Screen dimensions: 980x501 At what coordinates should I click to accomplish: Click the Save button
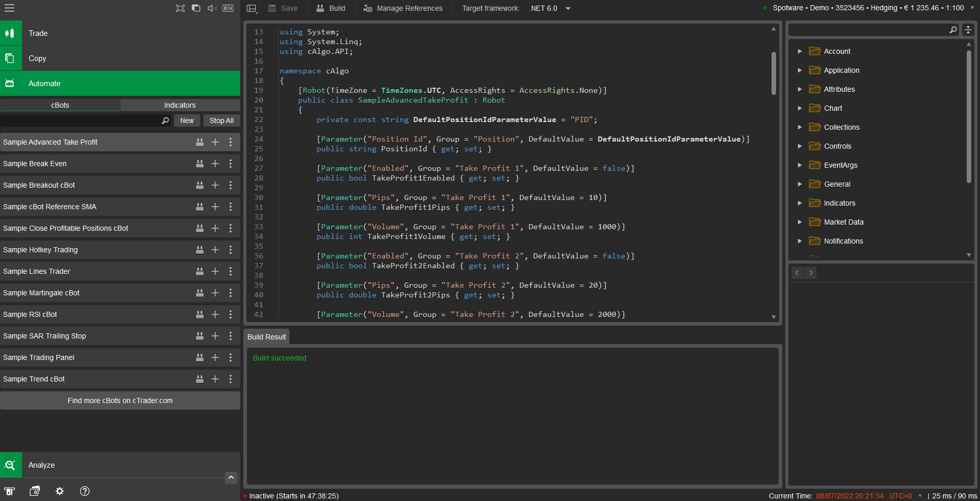(x=283, y=8)
